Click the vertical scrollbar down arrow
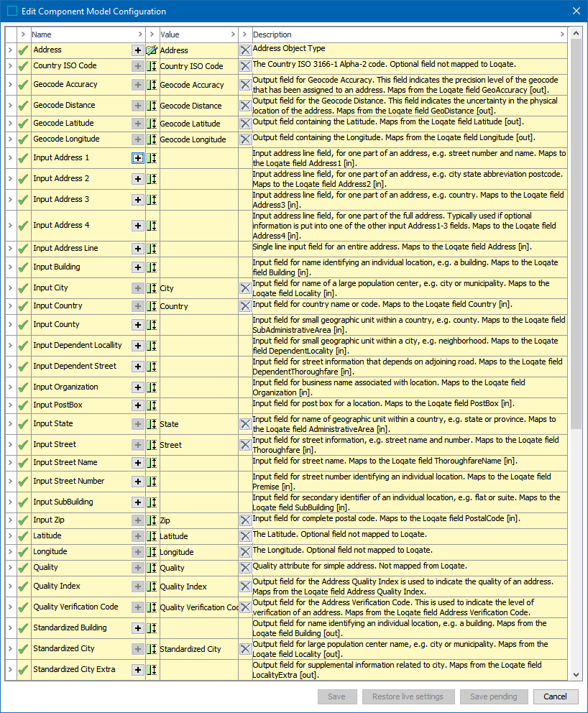588x713 pixels. tap(576, 675)
